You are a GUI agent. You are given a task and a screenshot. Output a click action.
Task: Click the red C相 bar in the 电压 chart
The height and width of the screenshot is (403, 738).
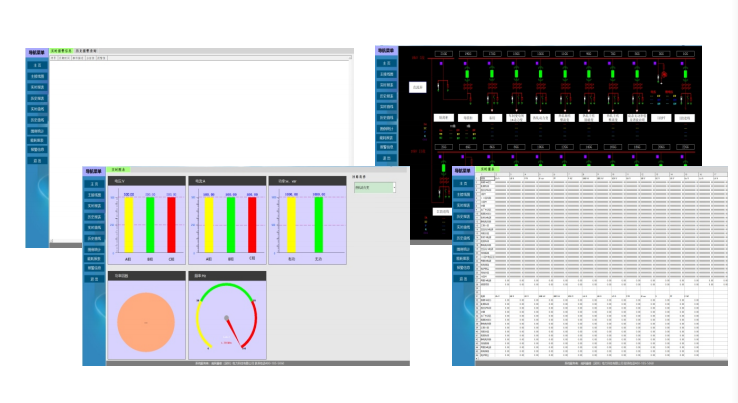coord(171,224)
